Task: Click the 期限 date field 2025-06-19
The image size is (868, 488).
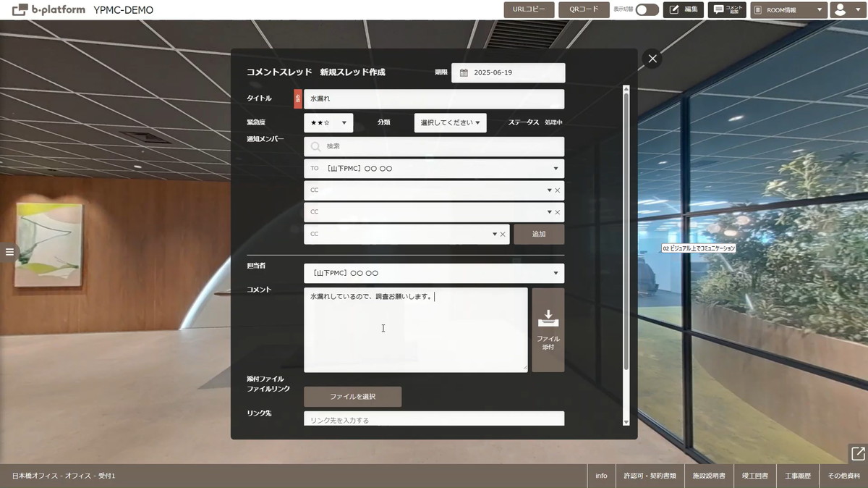Action: pyautogui.click(x=508, y=73)
